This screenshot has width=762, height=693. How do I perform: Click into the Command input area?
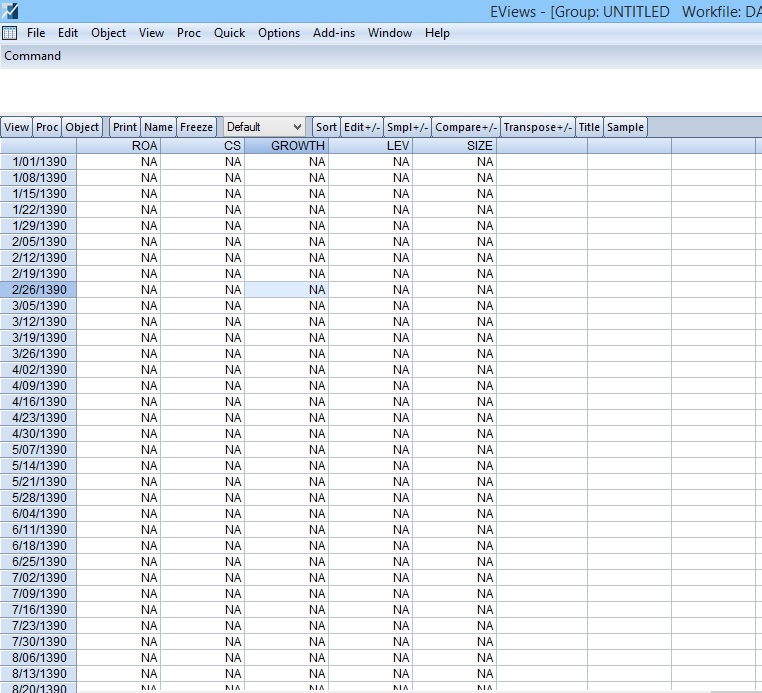381,91
